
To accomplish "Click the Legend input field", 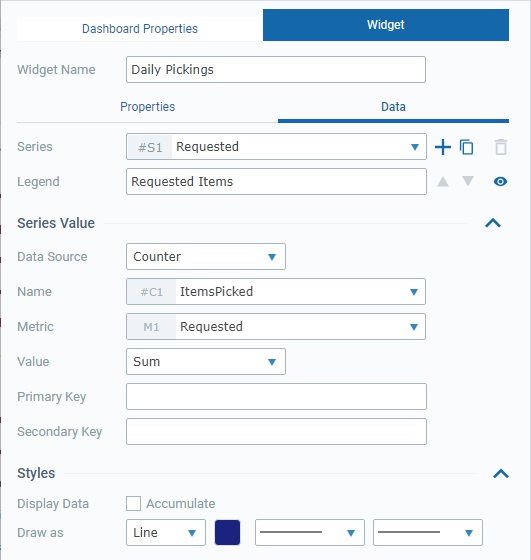I will click(x=276, y=181).
